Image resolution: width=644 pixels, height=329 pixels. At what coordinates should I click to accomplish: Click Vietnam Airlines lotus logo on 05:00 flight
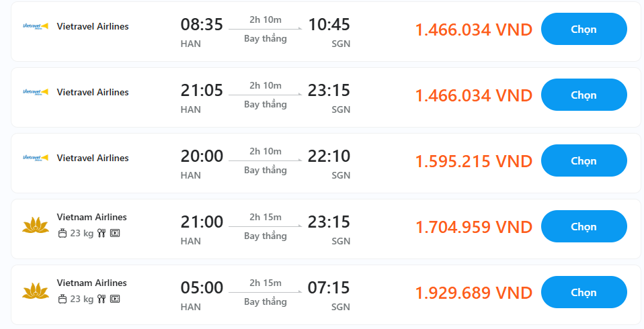pos(36,291)
